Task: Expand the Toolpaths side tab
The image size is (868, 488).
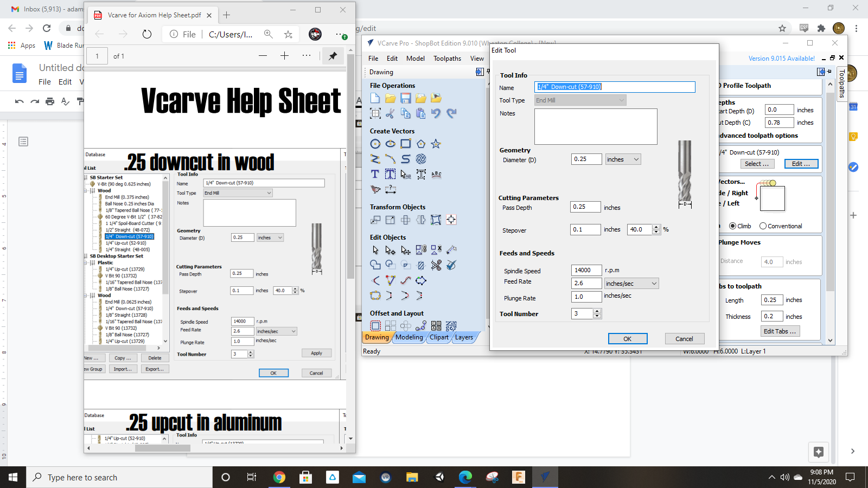Action: click(841, 84)
